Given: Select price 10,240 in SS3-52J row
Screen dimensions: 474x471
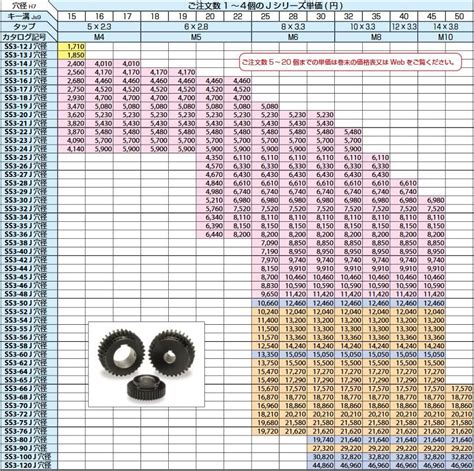Looking at the screenshot, I should pyautogui.click(x=265, y=312).
